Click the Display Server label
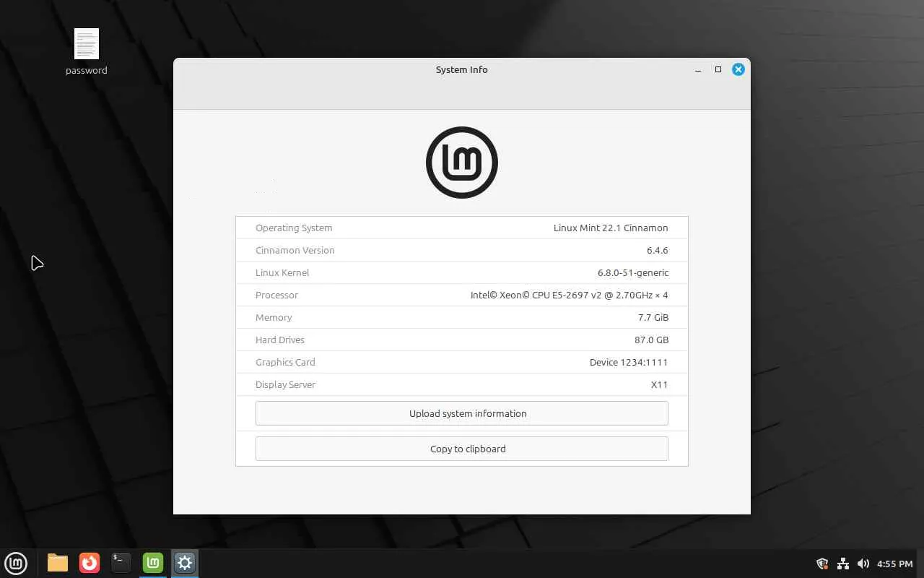The height and width of the screenshot is (578, 924). pos(285,384)
